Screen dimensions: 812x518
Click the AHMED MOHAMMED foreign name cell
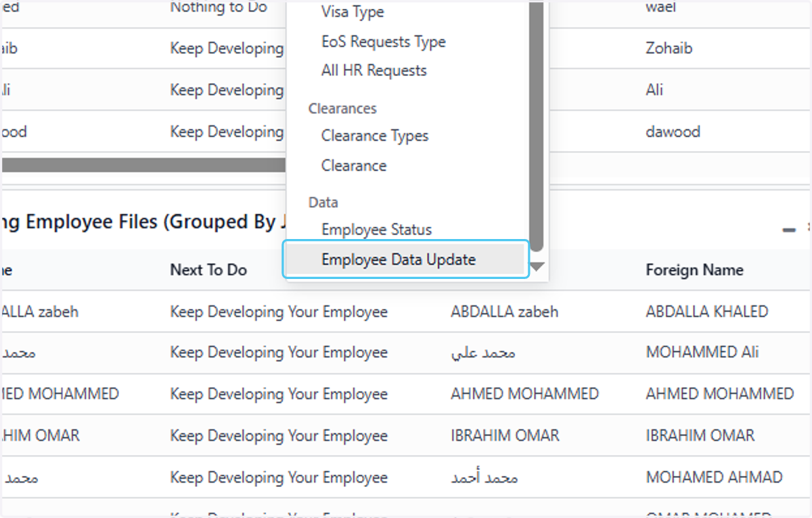click(720, 393)
